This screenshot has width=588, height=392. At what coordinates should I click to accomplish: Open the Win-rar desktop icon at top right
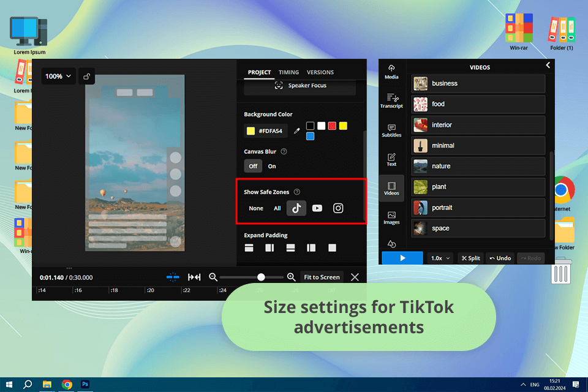pyautogui.click(x=519, y=32)
